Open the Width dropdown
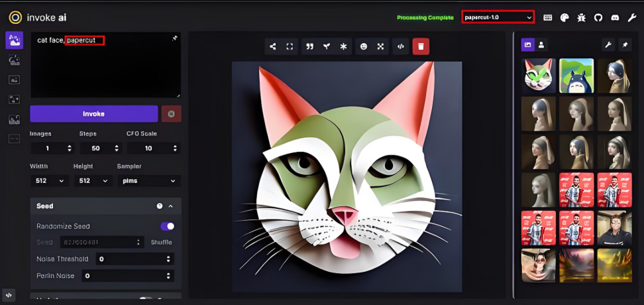 (49, 180)
